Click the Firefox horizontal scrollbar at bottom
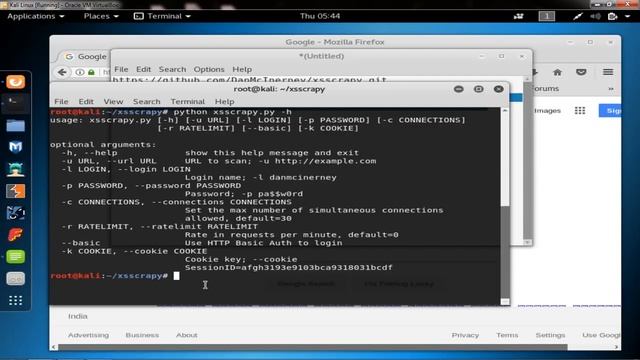This screenshot has height=360, width=640. (313, 347)
